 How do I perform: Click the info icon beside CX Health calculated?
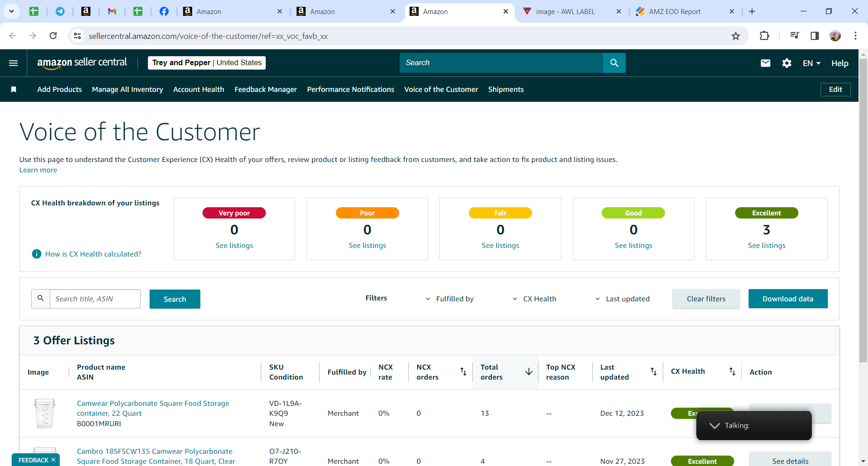37,254
